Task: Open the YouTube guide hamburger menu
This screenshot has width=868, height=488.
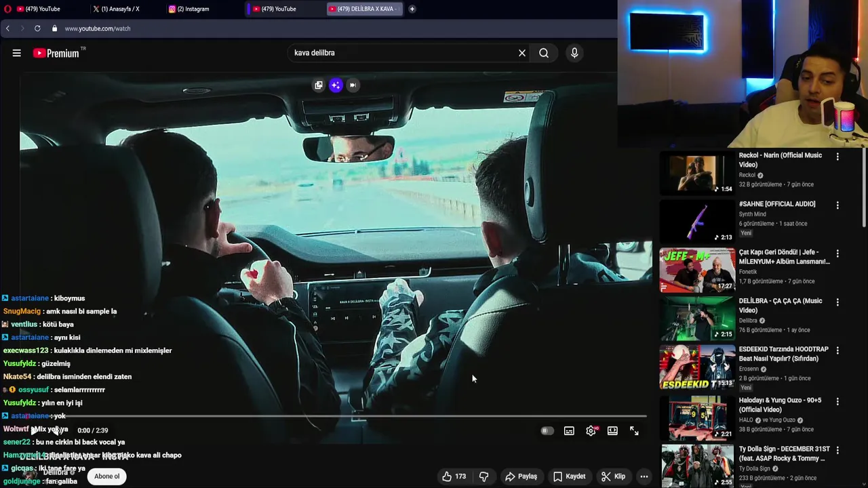Action: click(x=17, y=53)
